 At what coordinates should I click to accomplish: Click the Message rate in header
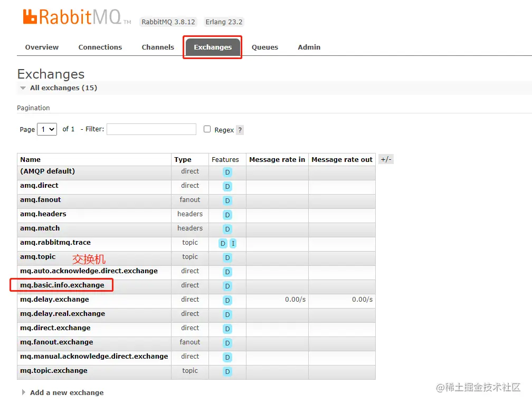coord(277,160)
